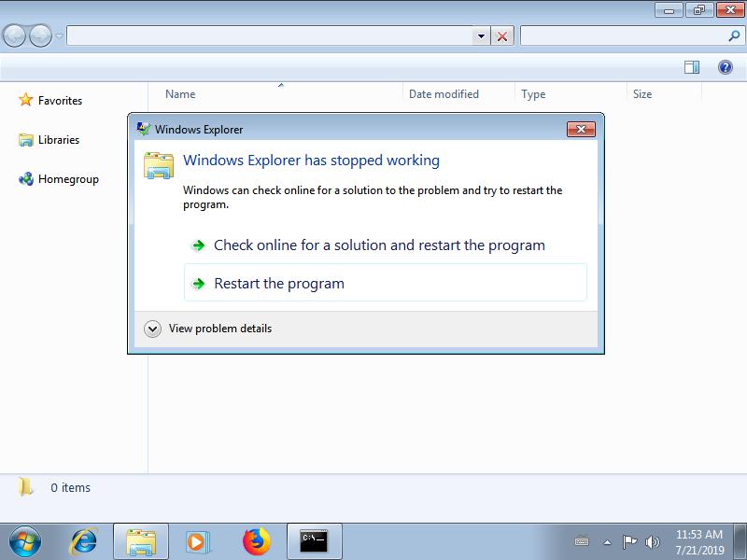
Task: Sort by Type column header
Action: click(x=571, y=94)
